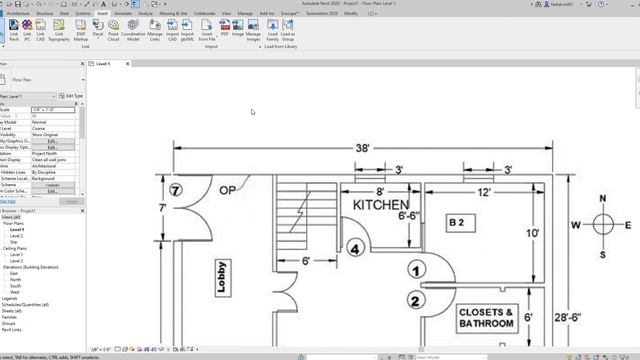Open the Architecture ribbon tab
The width and height of the screenshot is (640, 360).
point(18,13)
